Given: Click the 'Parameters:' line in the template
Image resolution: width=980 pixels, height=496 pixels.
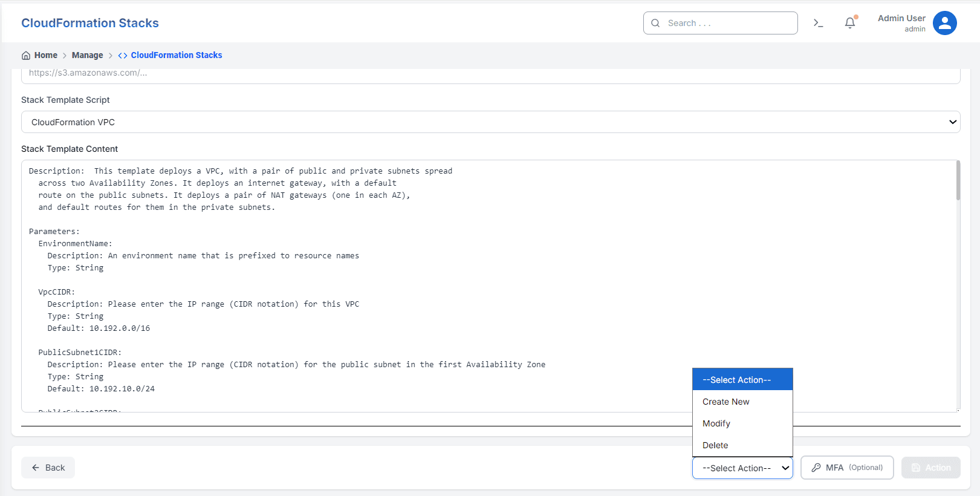Looking at the screenshot, I should pyautogui.click(x=54, y=232).
